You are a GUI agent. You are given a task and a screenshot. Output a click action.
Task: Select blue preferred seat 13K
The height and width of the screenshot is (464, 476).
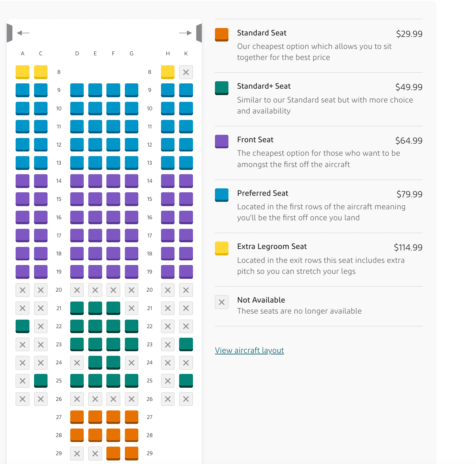(186, 163)
